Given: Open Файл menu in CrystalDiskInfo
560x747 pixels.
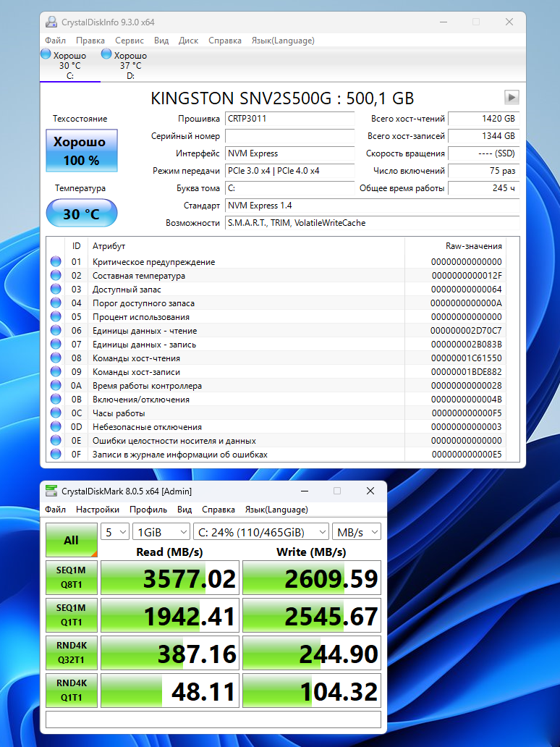Looking at the screenshot, I should tap(55, 41).
